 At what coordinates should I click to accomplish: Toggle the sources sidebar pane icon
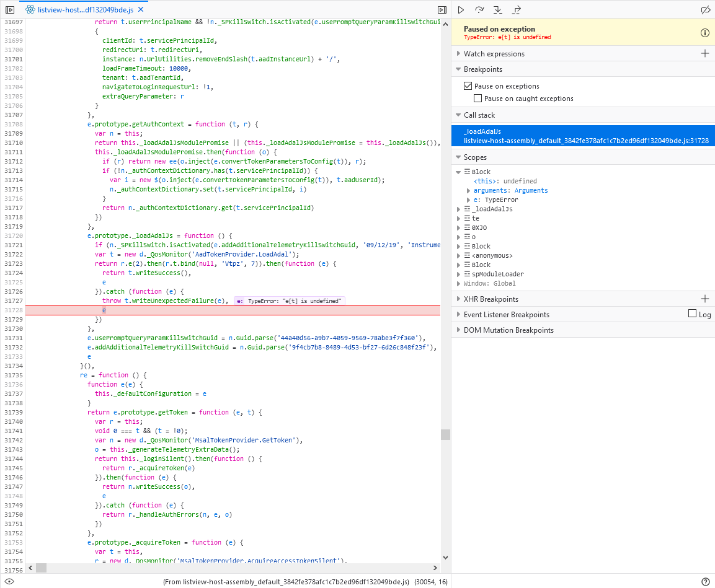9,9
